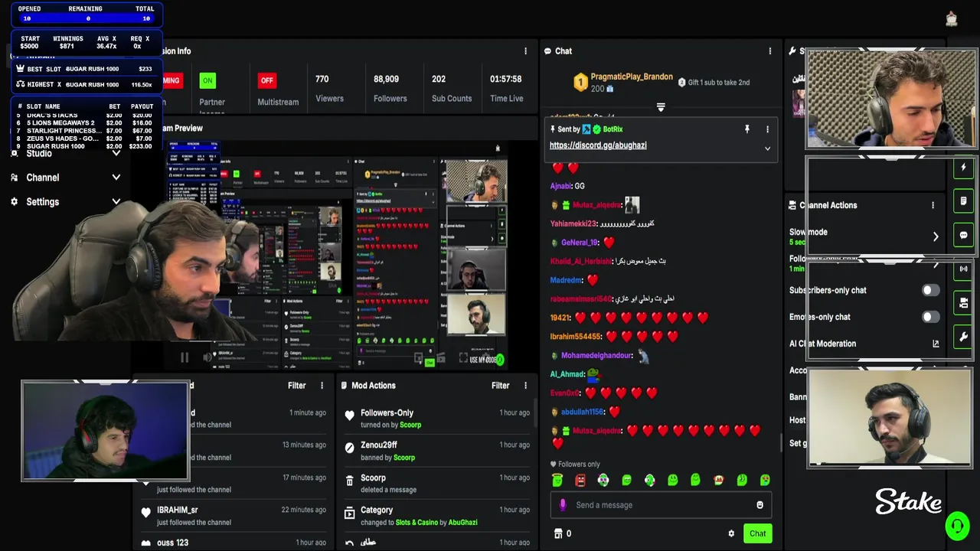This screenshot has width=980, height=551.
Task: Expand the Settings sidebar section
Action: coord(116,202)
